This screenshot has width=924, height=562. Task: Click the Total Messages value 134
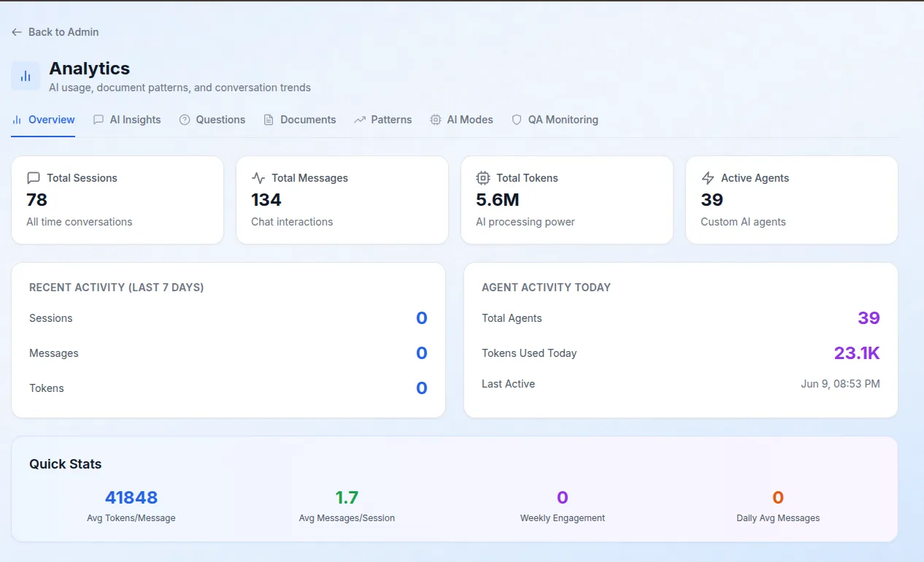[266, 200]
